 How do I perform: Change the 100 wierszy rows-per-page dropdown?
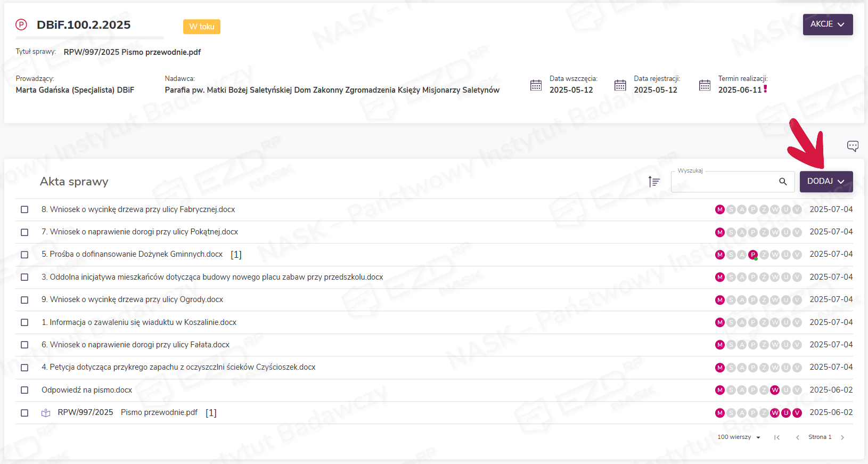[739, 437]
